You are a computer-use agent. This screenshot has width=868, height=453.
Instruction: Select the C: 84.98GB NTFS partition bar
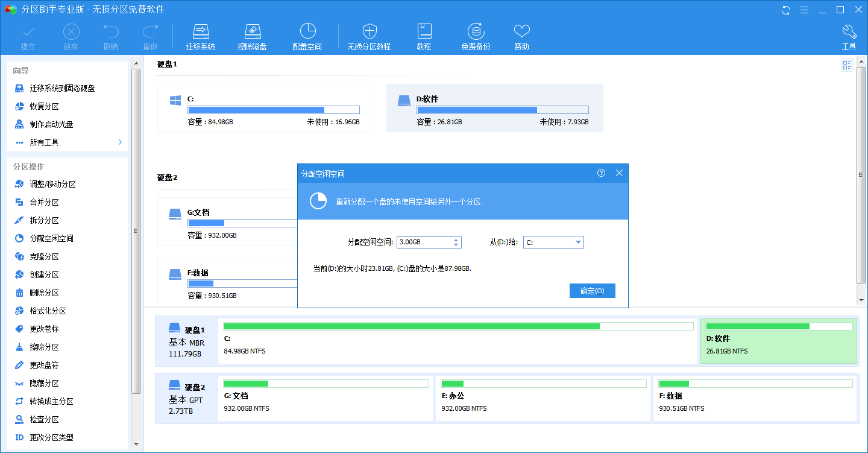tap(458, 341)
